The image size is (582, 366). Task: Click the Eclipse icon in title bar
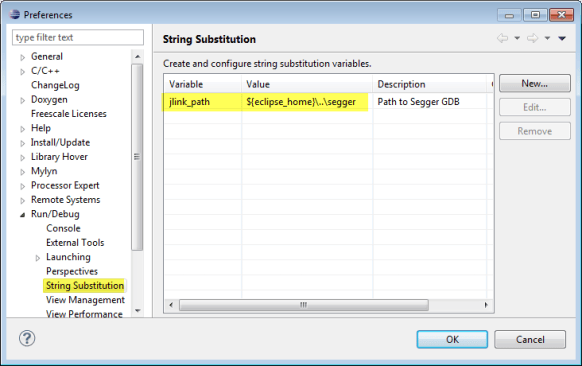tap(15, 14)
